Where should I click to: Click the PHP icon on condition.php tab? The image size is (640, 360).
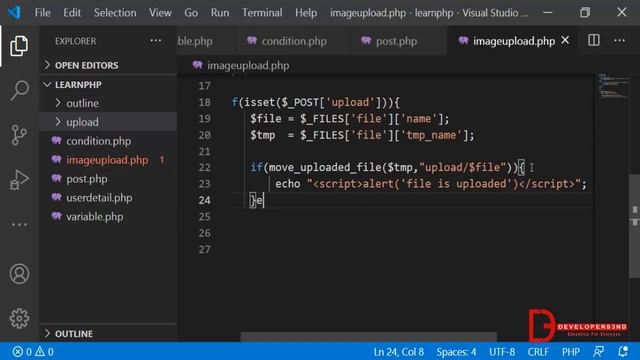coord(252,41)
